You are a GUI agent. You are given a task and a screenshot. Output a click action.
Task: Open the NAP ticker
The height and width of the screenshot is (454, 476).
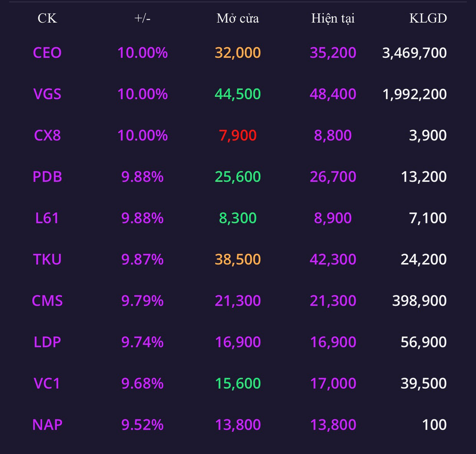47,425
